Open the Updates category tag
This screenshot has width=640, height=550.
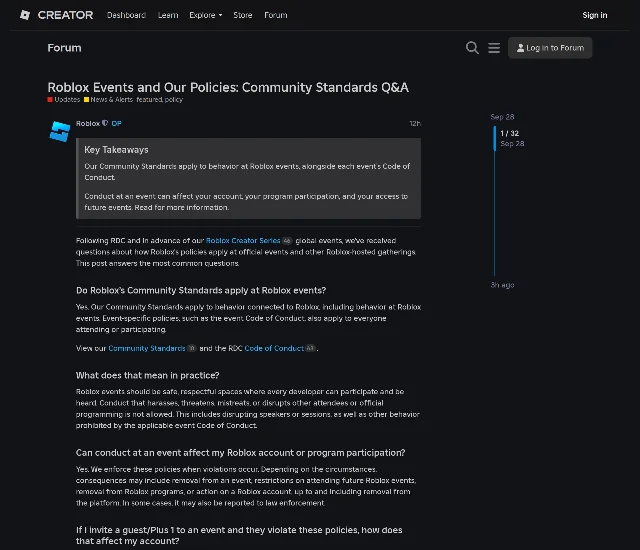pyautogui.click(x=64, y=100)
